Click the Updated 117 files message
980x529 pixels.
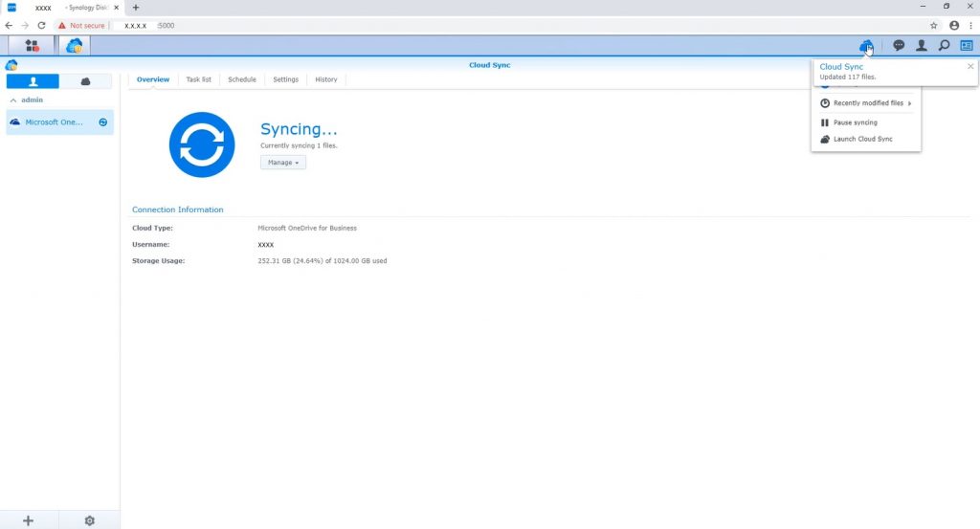[848, 77]
